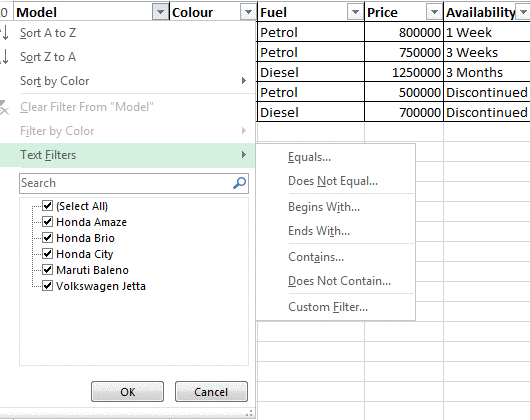The image size is (530, 420).
Task: Select the Maruti Baleno list label
Action: tap(92, 270)
